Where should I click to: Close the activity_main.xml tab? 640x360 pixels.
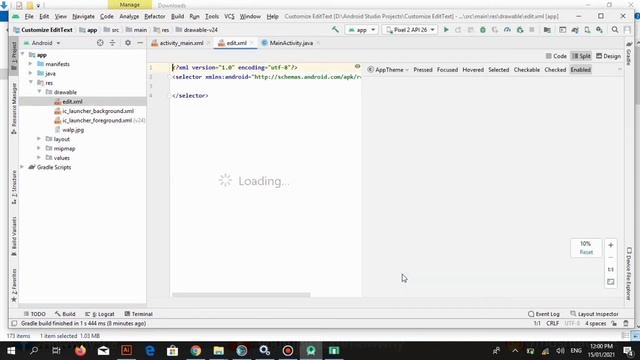point(208,43)
